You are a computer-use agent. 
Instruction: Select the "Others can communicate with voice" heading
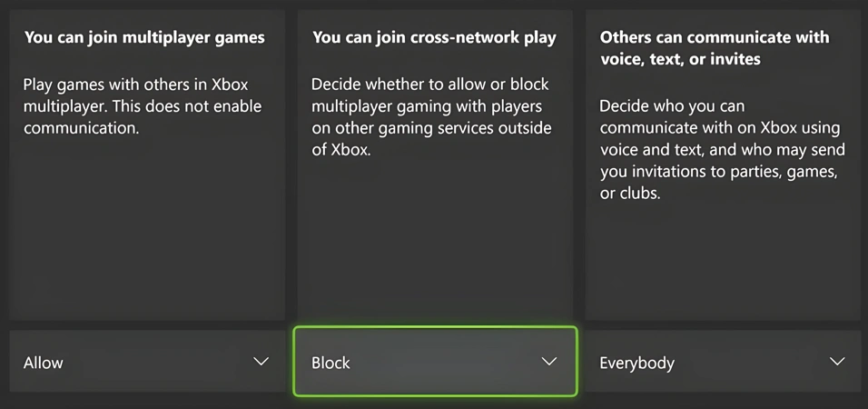[715, 47]
